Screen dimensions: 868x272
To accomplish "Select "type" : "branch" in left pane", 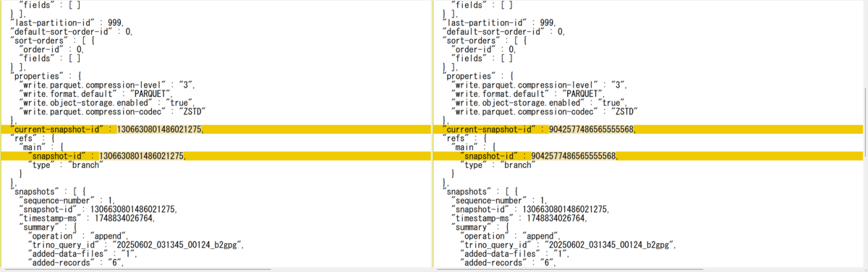I will 66,164.
